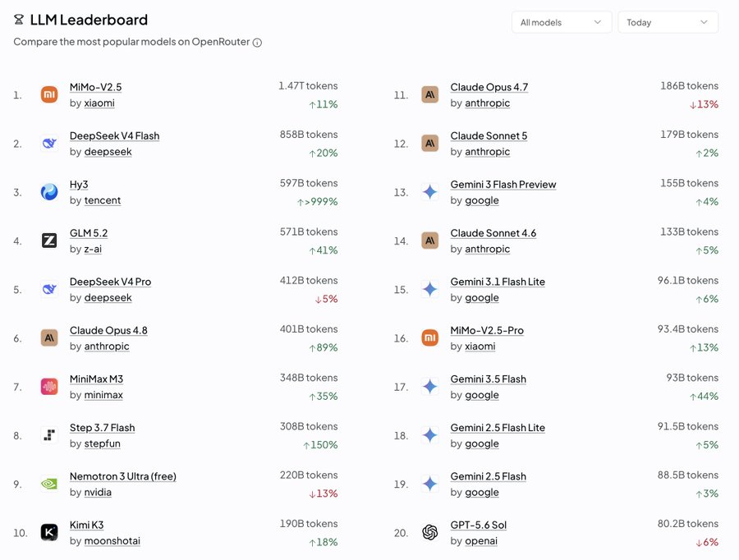Click the Gemini star beside Gemini 3 Flash Preview
The width and height of the screenshot is (739, 560).
429,192
